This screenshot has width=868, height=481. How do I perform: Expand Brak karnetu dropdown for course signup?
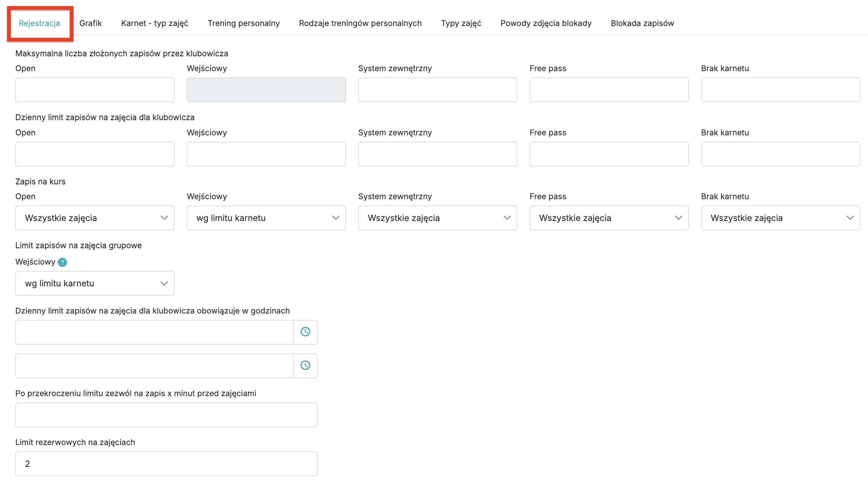(x=780, y=218)
